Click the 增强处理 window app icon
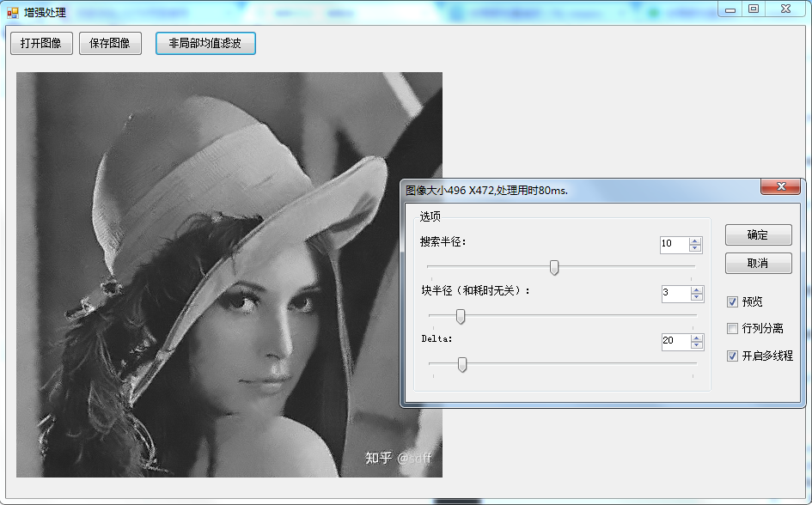 13,12
